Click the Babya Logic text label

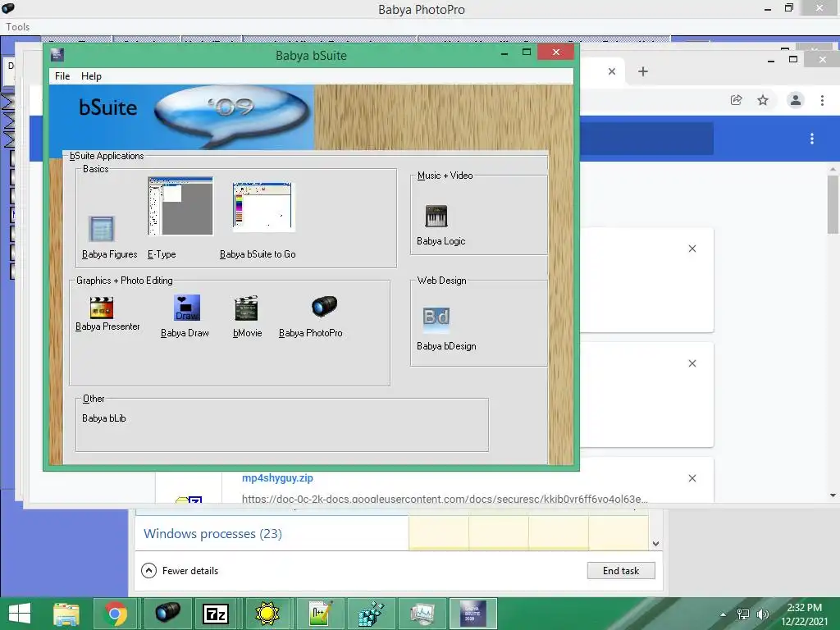441,241
